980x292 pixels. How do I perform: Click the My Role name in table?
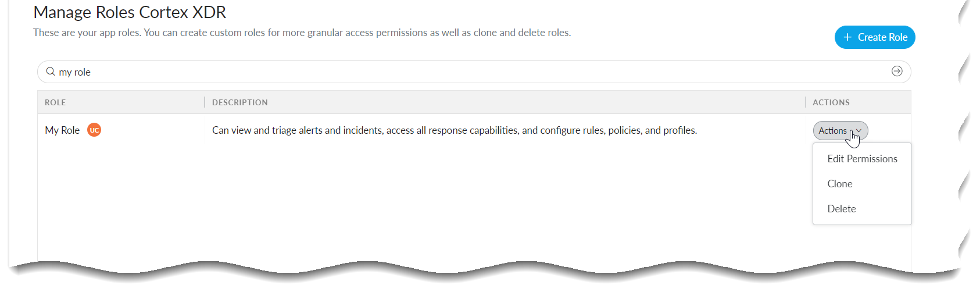(62, 130)
